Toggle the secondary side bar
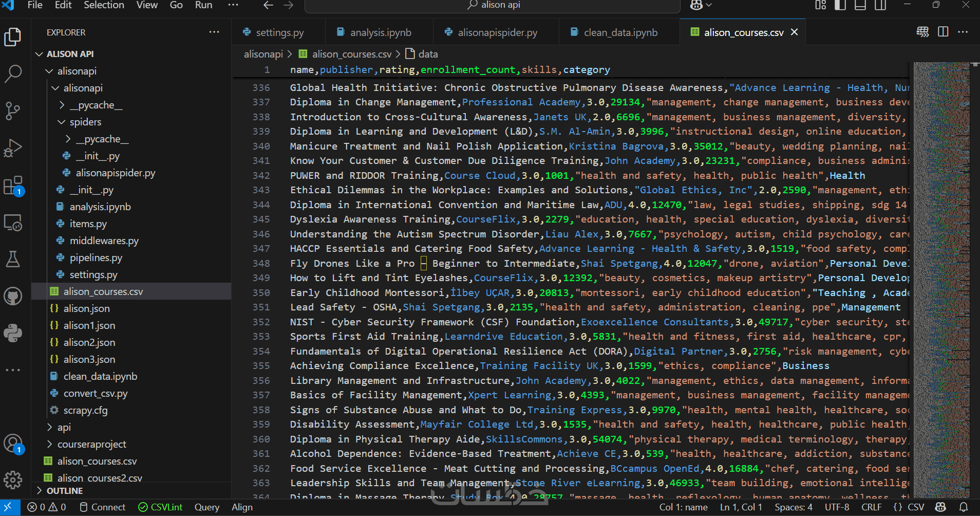Image resolution: width=980 pixels, height=516 pixels. point(880,5)
